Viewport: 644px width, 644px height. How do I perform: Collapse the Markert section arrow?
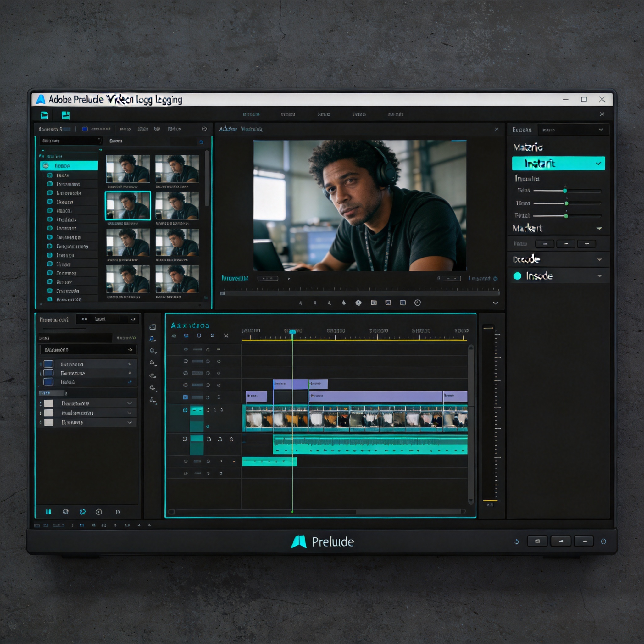pos(599,228)
